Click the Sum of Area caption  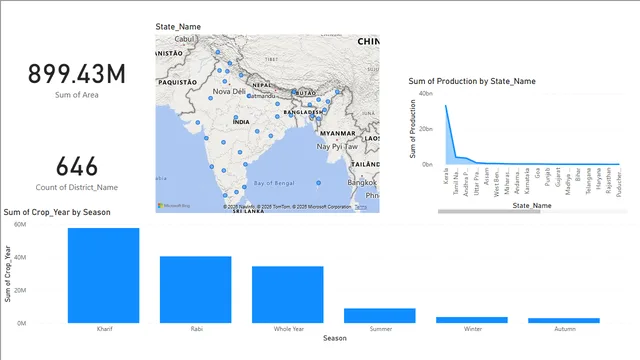77,95
